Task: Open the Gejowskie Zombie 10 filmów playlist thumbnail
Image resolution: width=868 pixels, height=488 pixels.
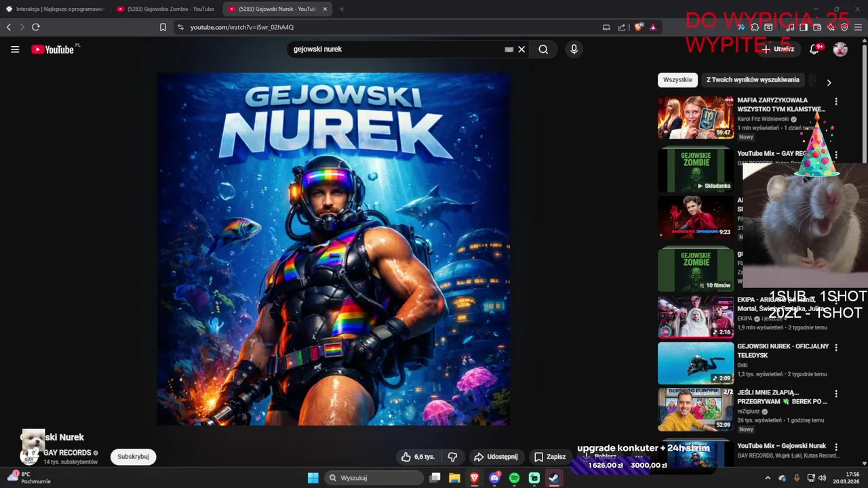Action: click(696, 270)
